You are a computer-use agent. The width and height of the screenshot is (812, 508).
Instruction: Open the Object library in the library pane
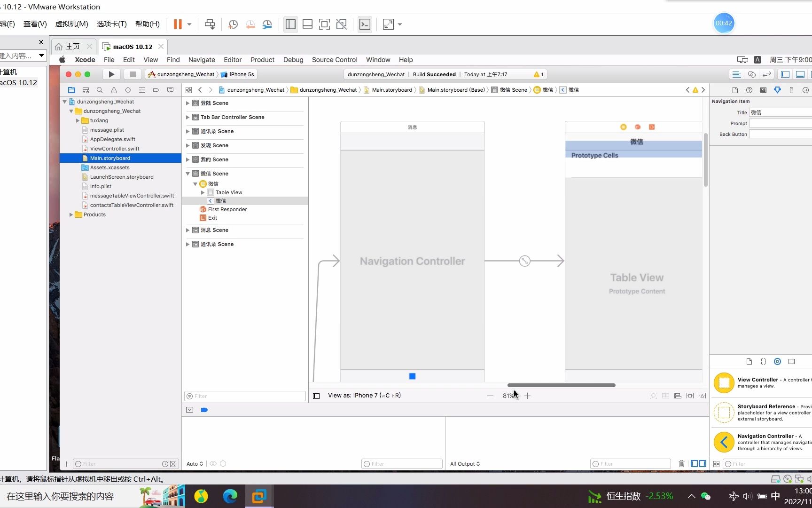pyautogui.click(x=777, y=362)
